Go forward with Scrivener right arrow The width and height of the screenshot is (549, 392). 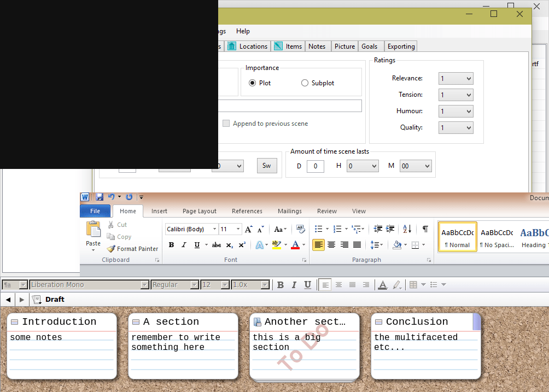point(22,300)
